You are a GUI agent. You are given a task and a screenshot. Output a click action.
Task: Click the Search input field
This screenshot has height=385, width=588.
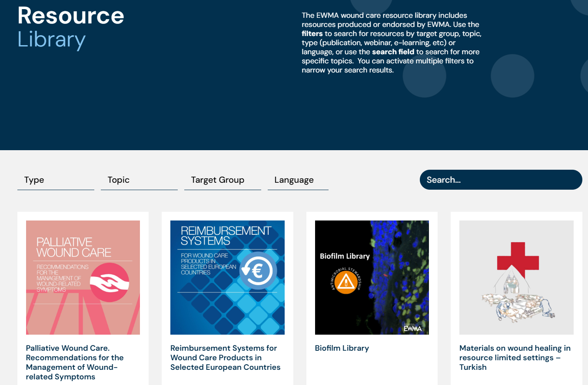pos(501,180)
